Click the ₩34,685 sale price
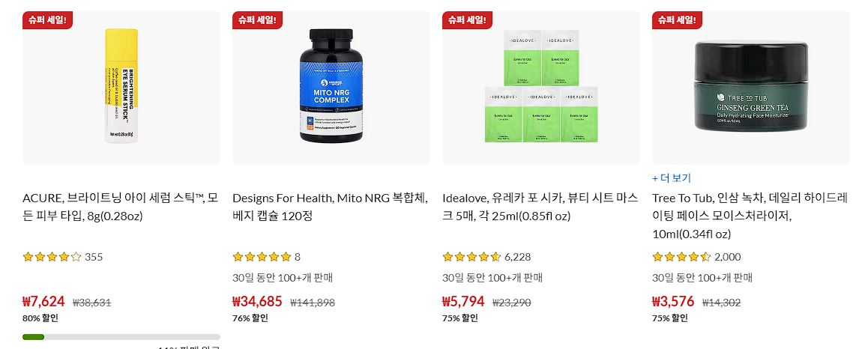The image size is (868, 349). pyautogui.click(x=257, y=301)
